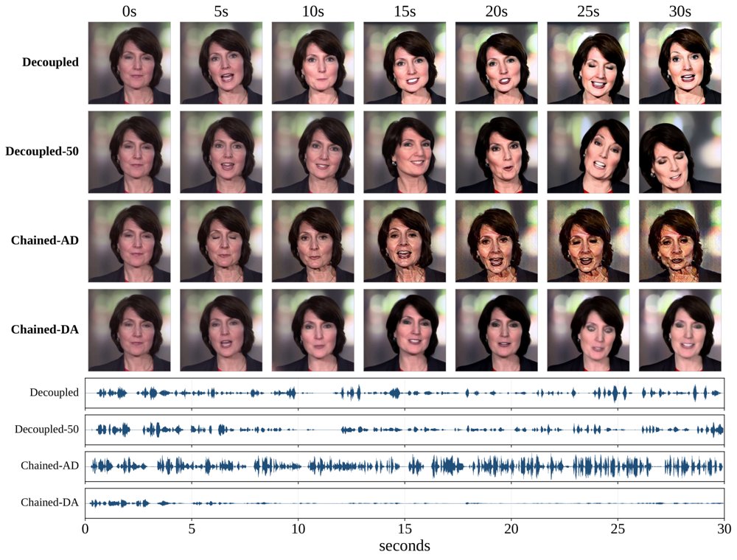Select the Decoupled-50 frame at 15s
Image resolution: width=737 pixels, height=560 pixels.
tap(405, 153)
